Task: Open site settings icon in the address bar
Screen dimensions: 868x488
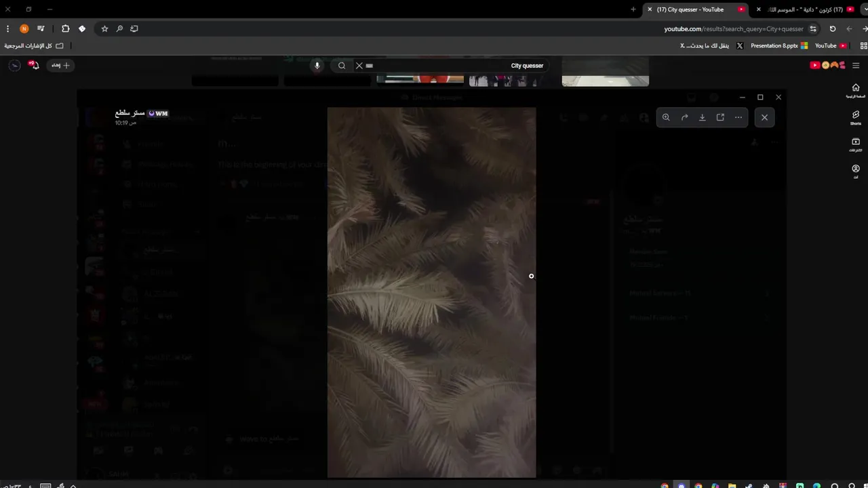Action: tap(813, 29)
